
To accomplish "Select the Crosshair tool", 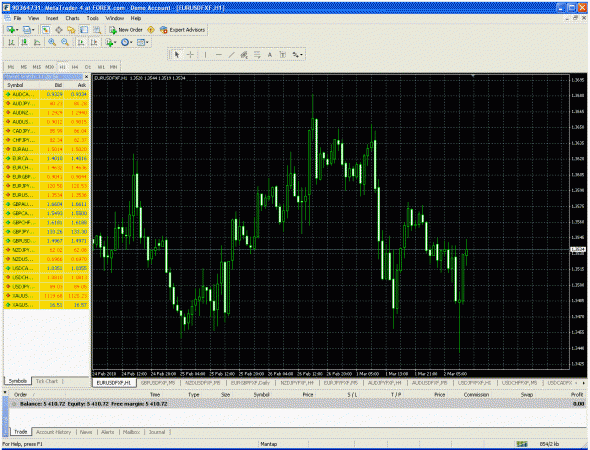I will 190,55.
